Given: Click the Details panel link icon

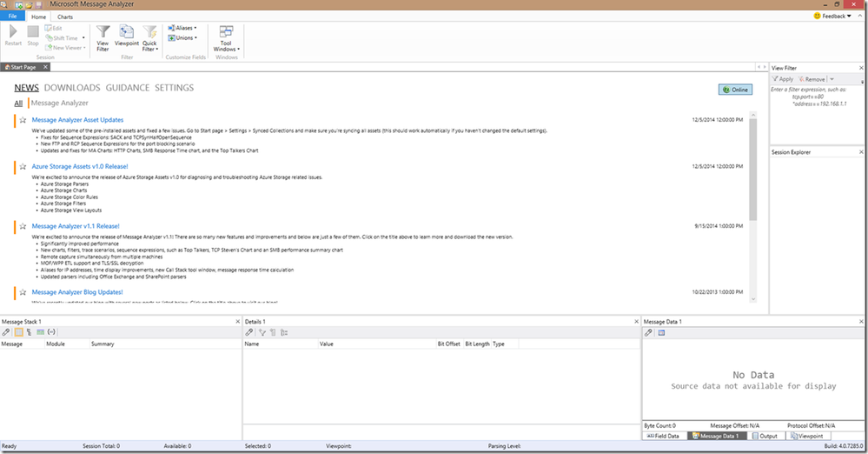Looking at the screenshot, I should [x=249, y=332].
